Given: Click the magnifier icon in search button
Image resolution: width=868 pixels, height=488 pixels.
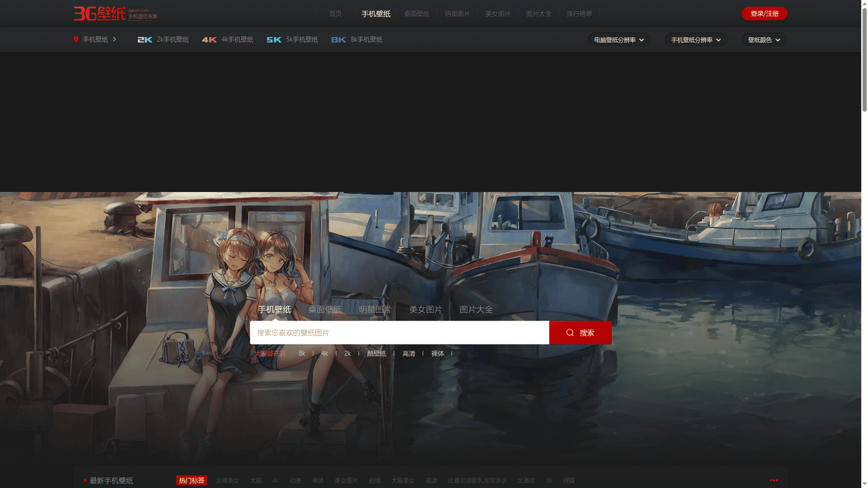Looking at the screenshot, I should (x=570, y=333).
